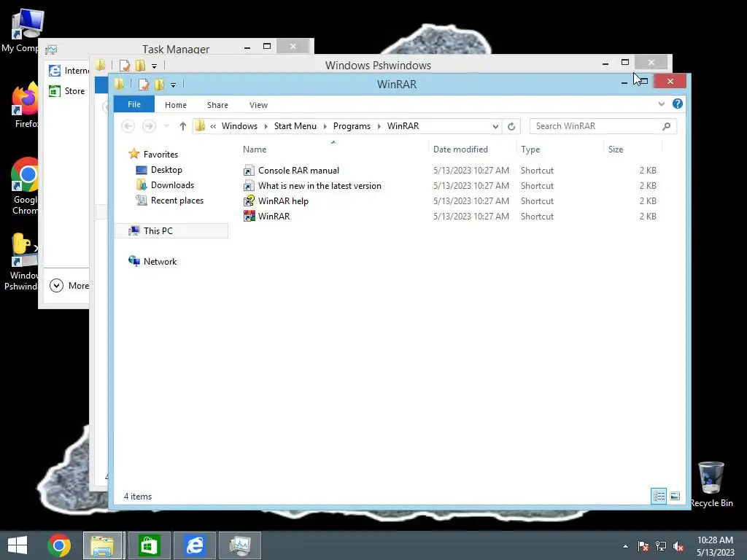Viewport: 747px width, 560px height.
Task: Click the network tray icon
Action: click(661, 546)
